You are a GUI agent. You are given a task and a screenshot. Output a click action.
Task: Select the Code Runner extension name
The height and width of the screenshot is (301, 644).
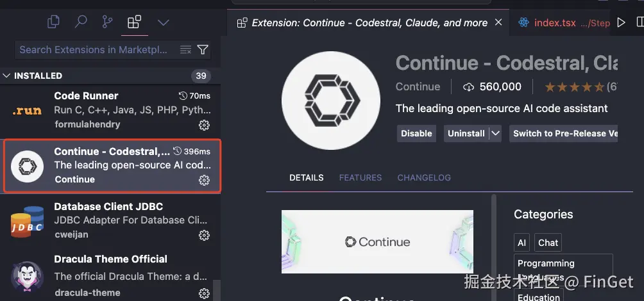click(x=86, y=95)
